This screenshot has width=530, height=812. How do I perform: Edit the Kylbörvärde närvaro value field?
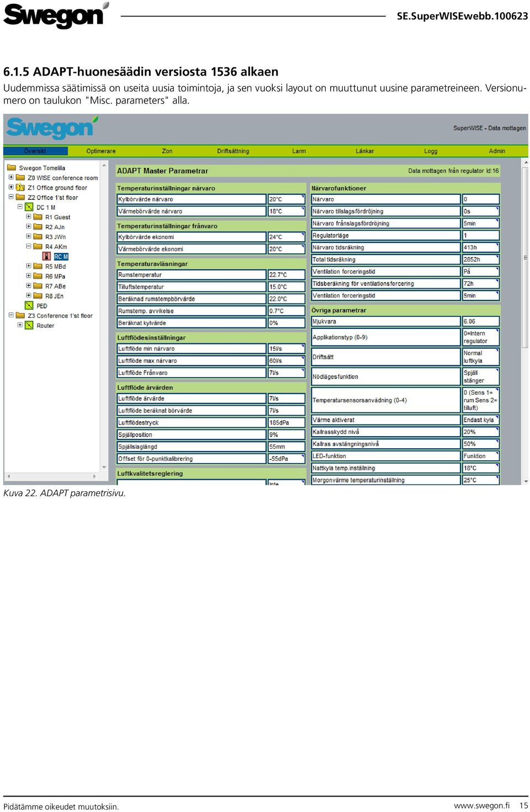[x=287, y=199]
